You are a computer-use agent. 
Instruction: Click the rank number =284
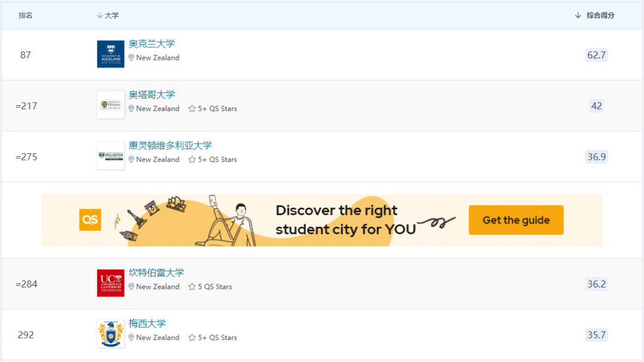click(26, 284)
